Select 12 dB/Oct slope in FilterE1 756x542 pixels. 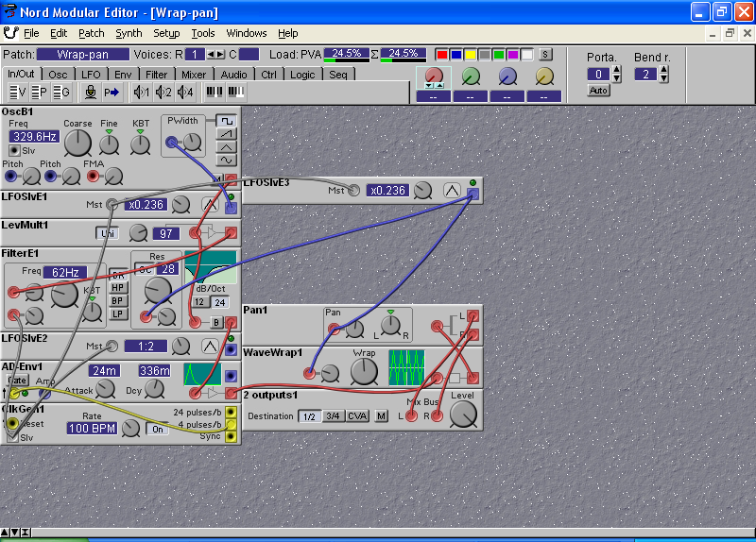point(199,302)
